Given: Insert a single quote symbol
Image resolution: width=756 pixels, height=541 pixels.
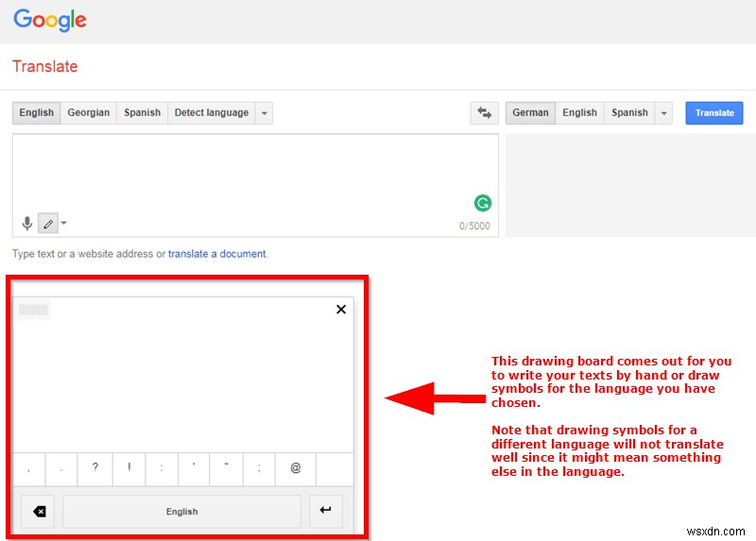Looking at the screenshot, I should pos(194,468).
